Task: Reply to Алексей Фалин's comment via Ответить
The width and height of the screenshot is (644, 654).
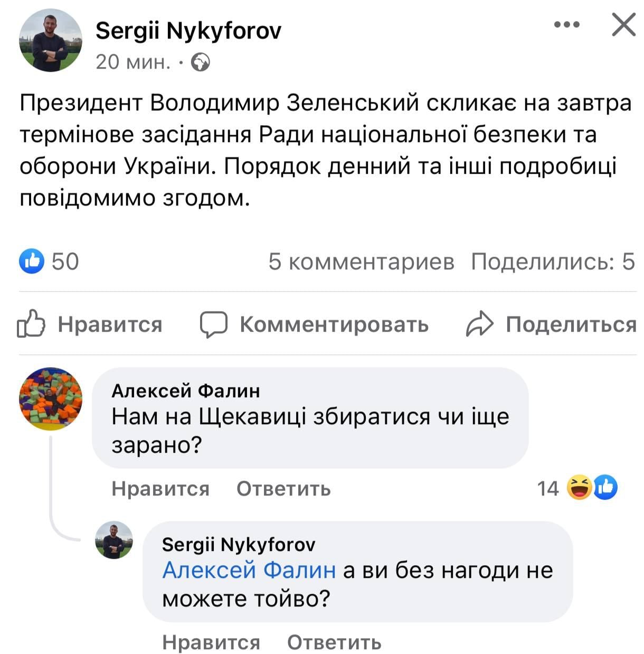Action: click(x=283, y=489)
